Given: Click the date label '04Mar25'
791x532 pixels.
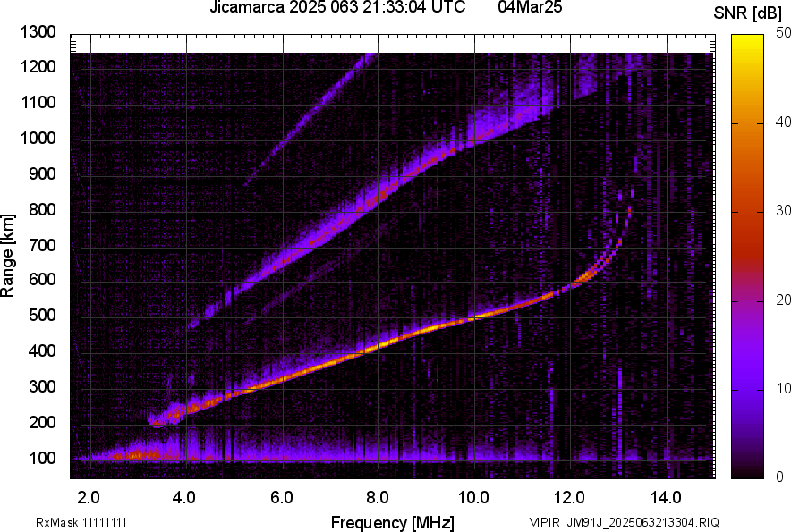Looking at the screenshot, I should (x=530, y=7).
